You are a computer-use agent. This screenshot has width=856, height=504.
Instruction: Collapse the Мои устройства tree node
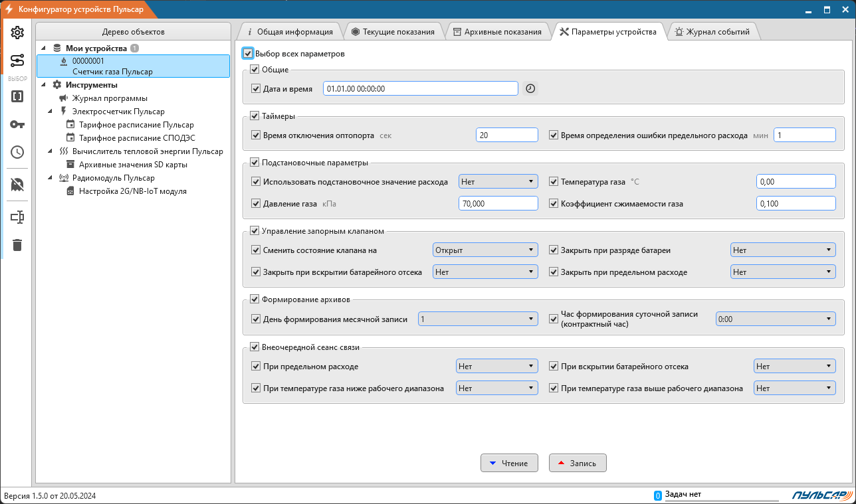[x=44, y=48]
